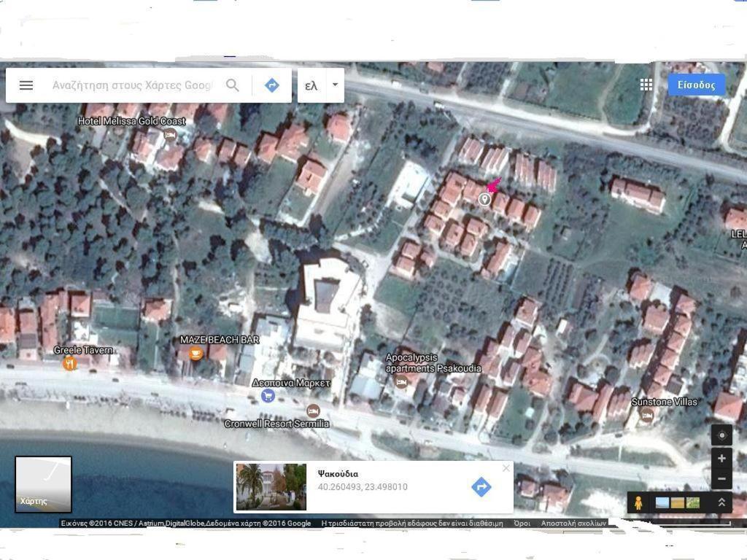Show the imagery photo strip
The image size is (747, 560).
pos(678,502)
